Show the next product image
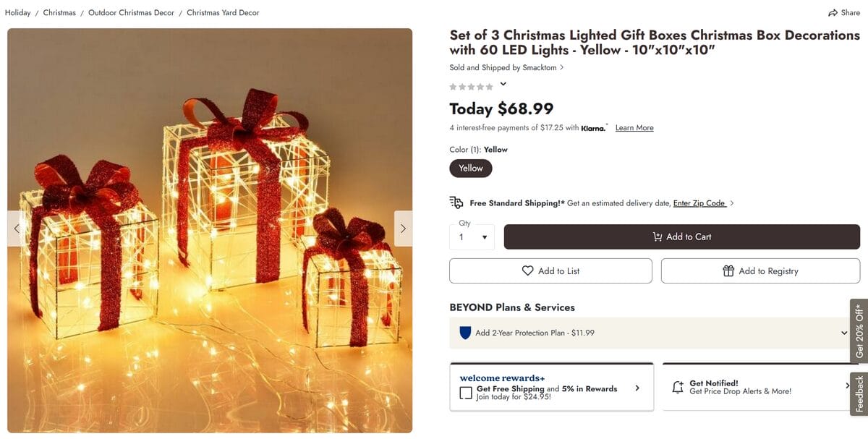The height and width of the screenshot is (439, 868). click(403, 229)
